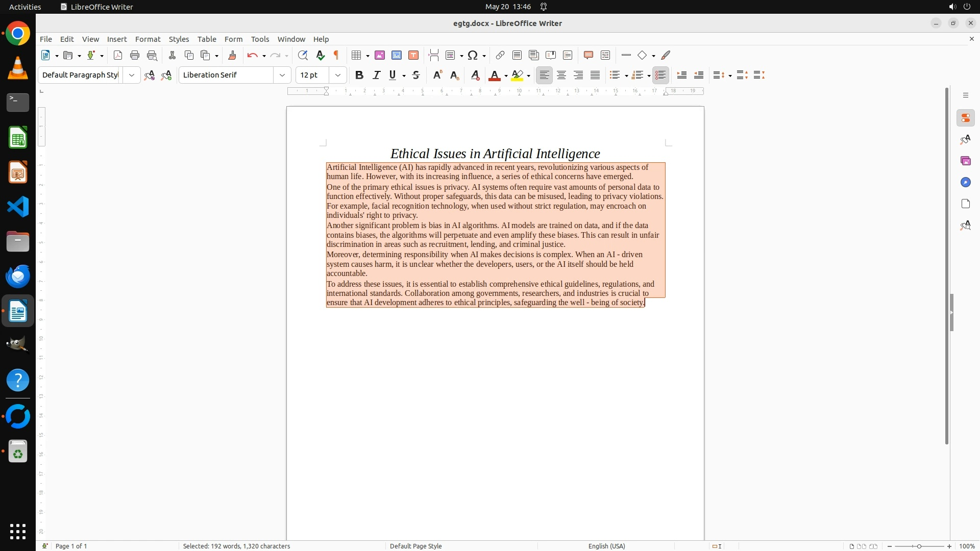
Task: Click the Clone Formatting paintbrush icon
Action: 232,56
